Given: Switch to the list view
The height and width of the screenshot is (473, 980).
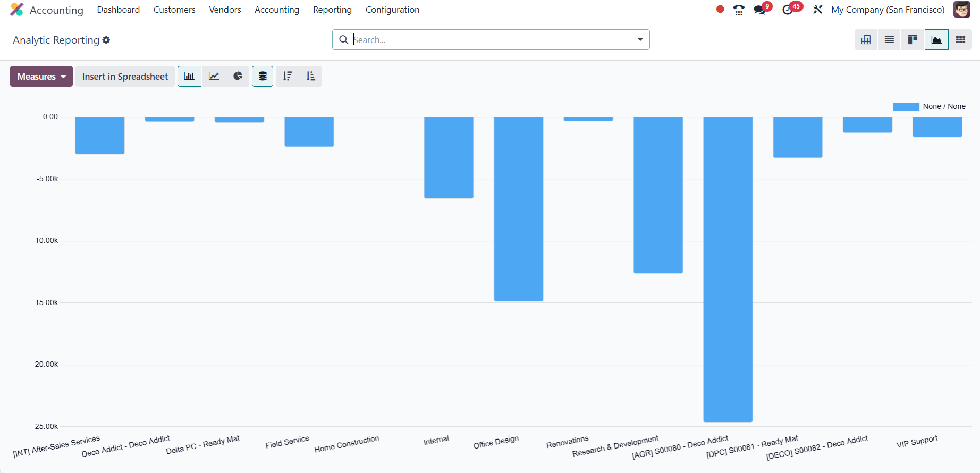Looking at the screenshot, I should click(889, 40).
